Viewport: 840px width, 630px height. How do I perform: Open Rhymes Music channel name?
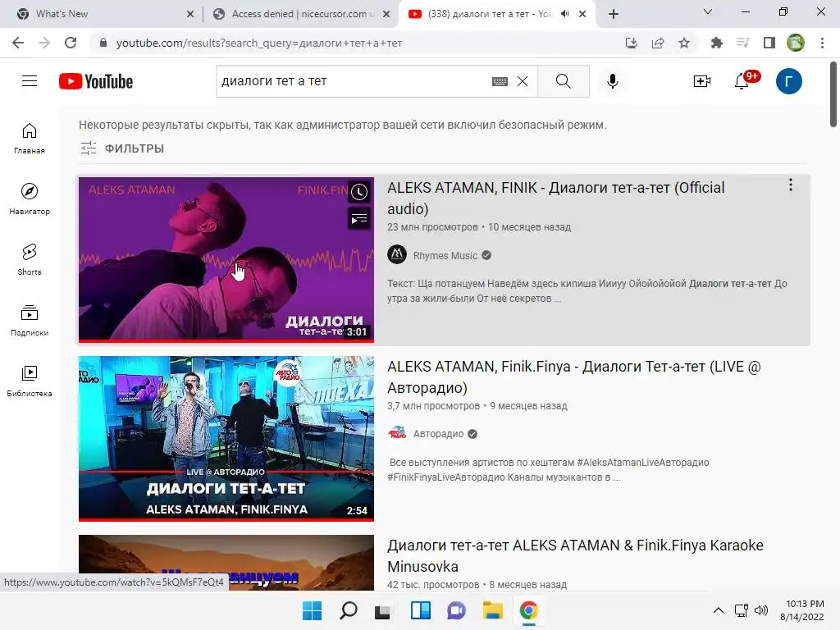tap(445, 256)
